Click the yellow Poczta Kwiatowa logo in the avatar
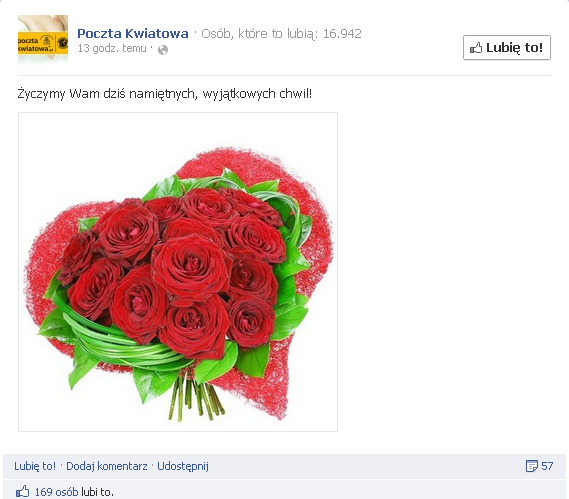Image resolution: width=569 pixels, height=499 pixels. coord(43,43)
